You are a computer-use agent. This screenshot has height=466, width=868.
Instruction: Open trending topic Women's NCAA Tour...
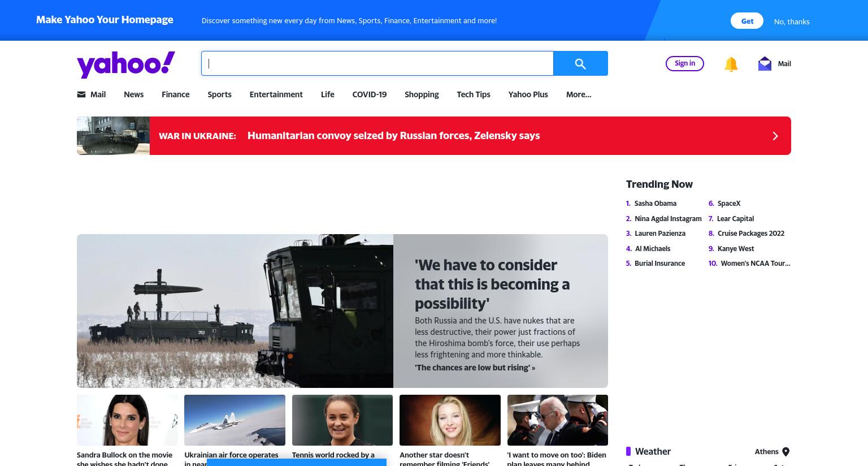[x=756, y=264]
